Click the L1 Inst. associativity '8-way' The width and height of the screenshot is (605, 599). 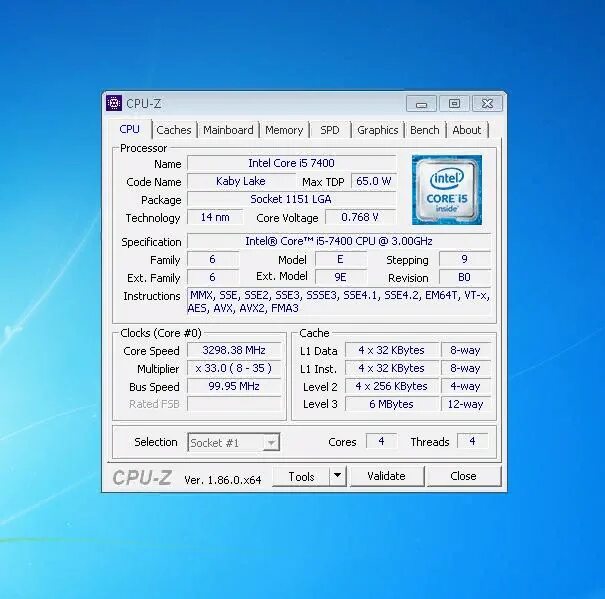(466, 368)
